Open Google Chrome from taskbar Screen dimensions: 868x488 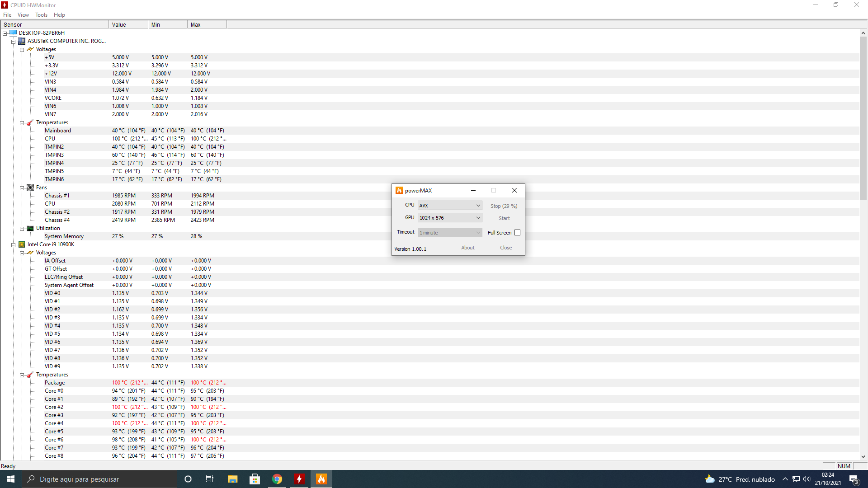point(277,479)
